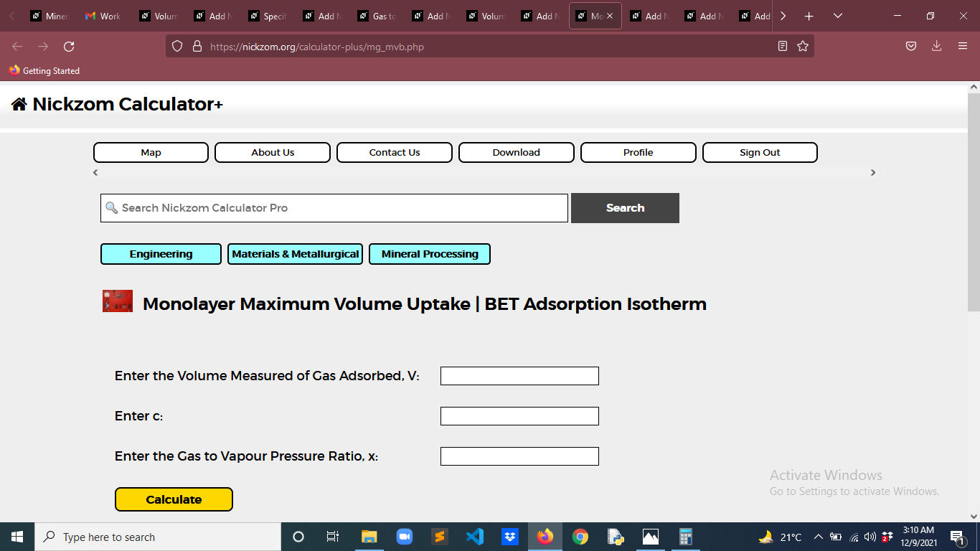
Task: Open File Explorer from taskbar
Action: coord(369,537)
